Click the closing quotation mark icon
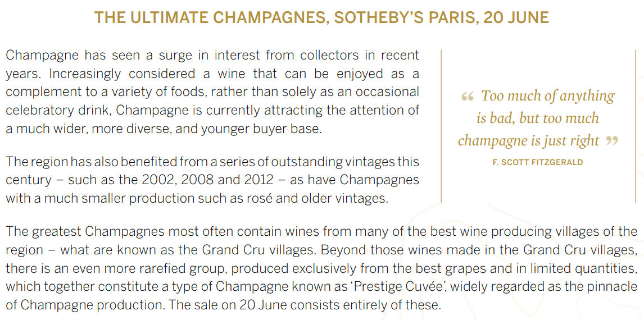Screen dimensions: 644x320 (x=612, y=141)
